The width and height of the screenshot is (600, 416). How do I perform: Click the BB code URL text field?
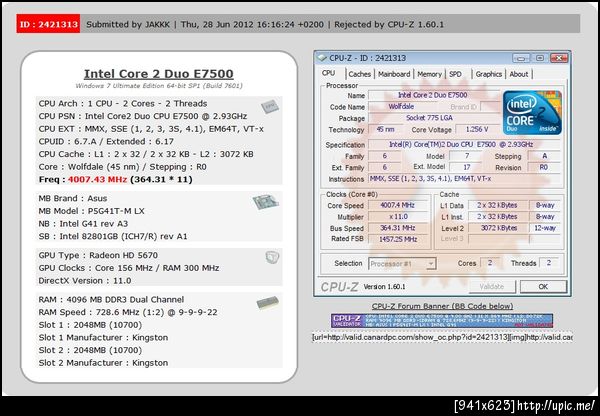(x=442, y=337)
